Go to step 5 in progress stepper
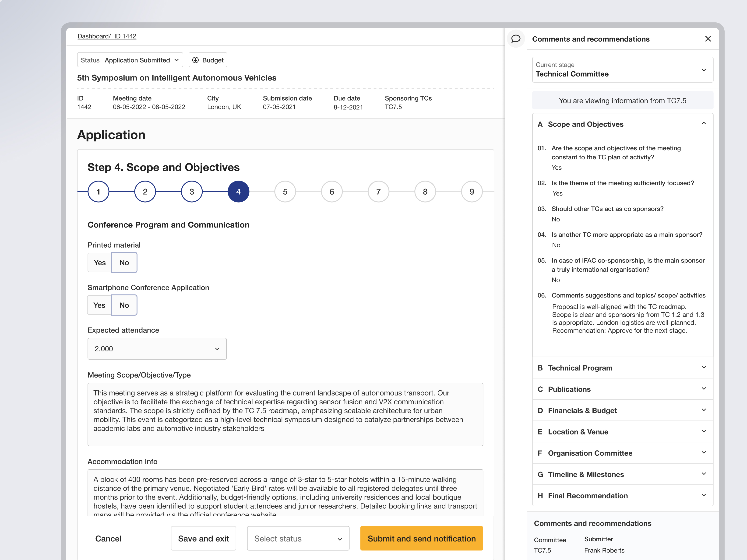Image resolution: width=747 pixels, height=560 pixels. (x=285, y=192)
